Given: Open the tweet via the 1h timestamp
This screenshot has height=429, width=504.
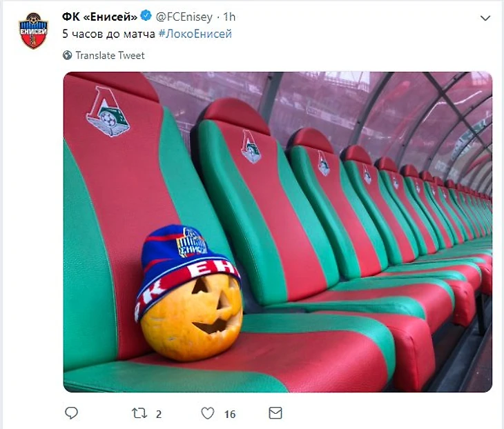Looking at the screenshot, I should (229, 16).
